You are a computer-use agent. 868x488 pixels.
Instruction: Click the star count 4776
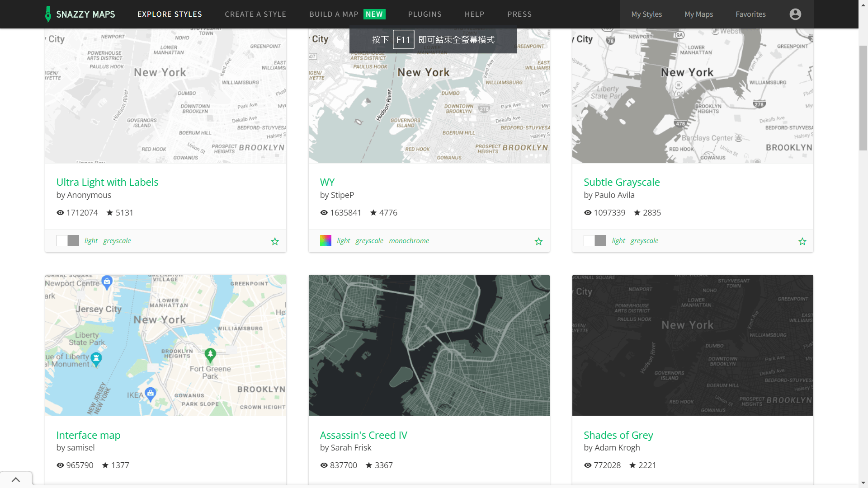(388, 213)
